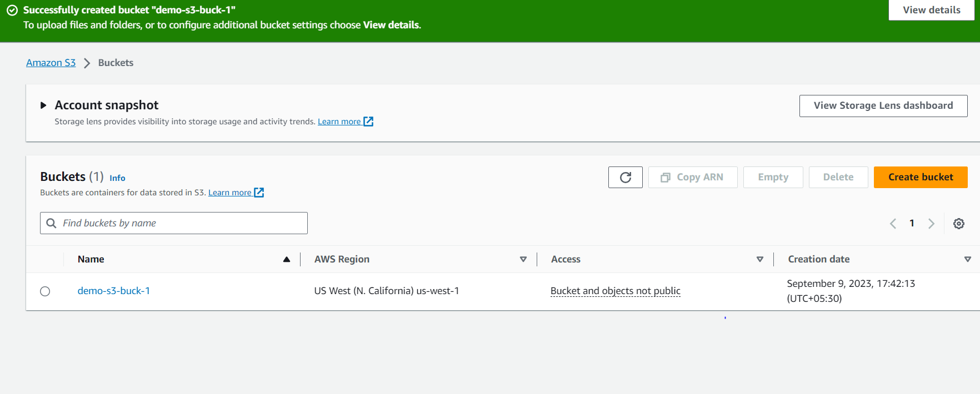This screenshot has height=394, width=980.
Task: Click the search magnifier icon
Action: click(52, 223)
